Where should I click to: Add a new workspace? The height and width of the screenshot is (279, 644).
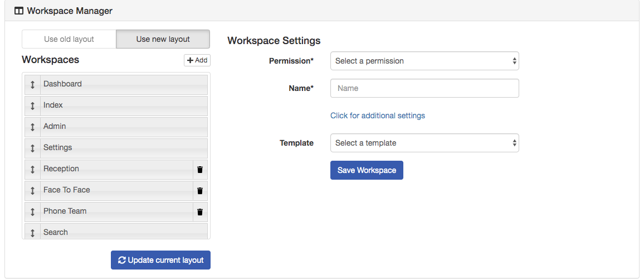(197, 60)
